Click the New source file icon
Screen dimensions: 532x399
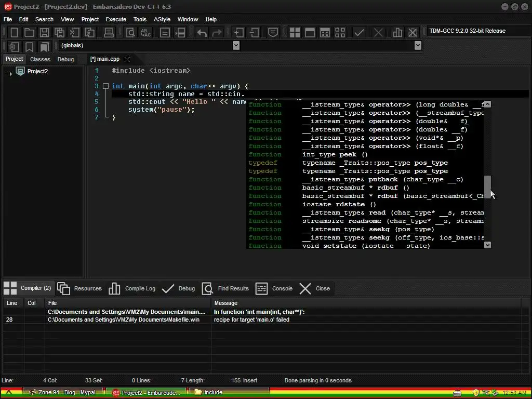pyautogui.click(x=14, y=33)
